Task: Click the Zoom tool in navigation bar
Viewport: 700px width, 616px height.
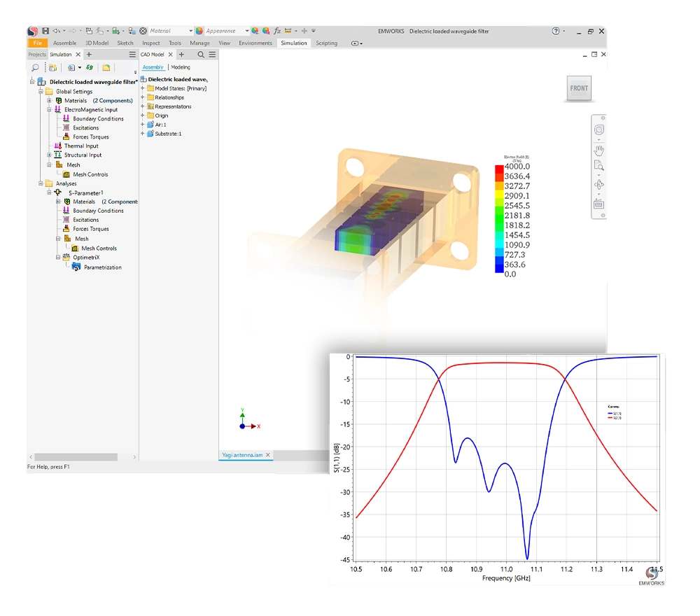Action: 599,166
